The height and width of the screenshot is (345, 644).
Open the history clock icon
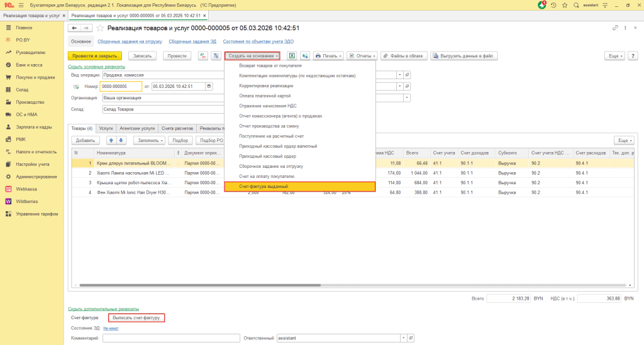tap(553, 5)
